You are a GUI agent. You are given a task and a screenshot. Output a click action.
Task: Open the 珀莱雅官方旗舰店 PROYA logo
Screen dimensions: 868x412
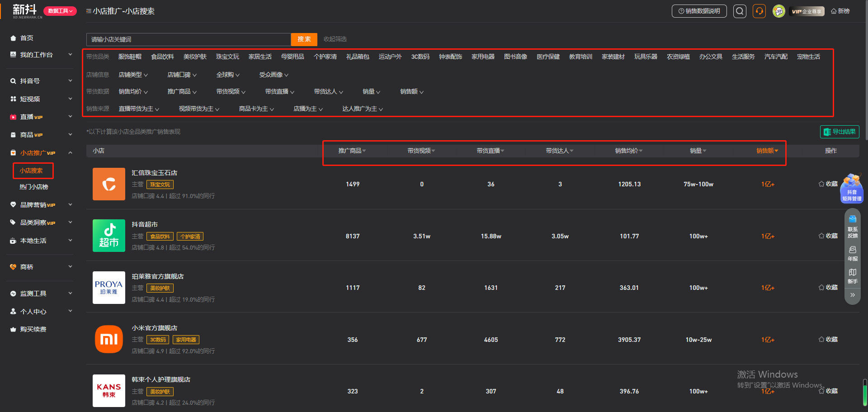[109, 288]
